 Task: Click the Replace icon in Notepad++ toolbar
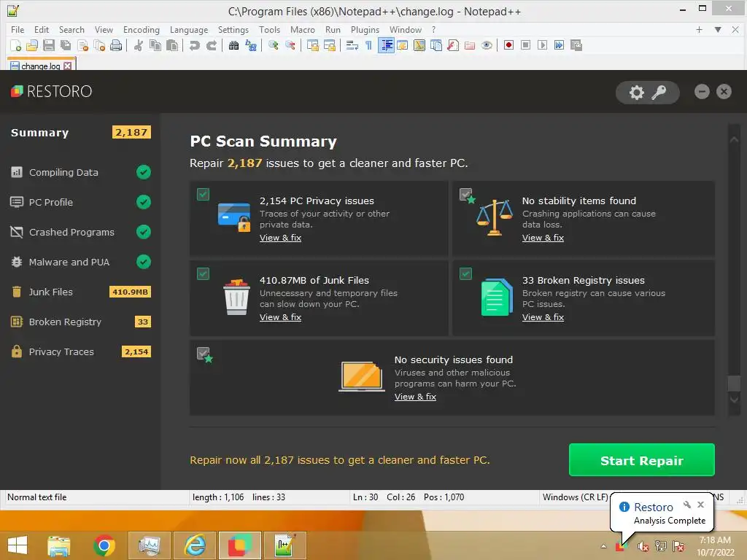251,45
